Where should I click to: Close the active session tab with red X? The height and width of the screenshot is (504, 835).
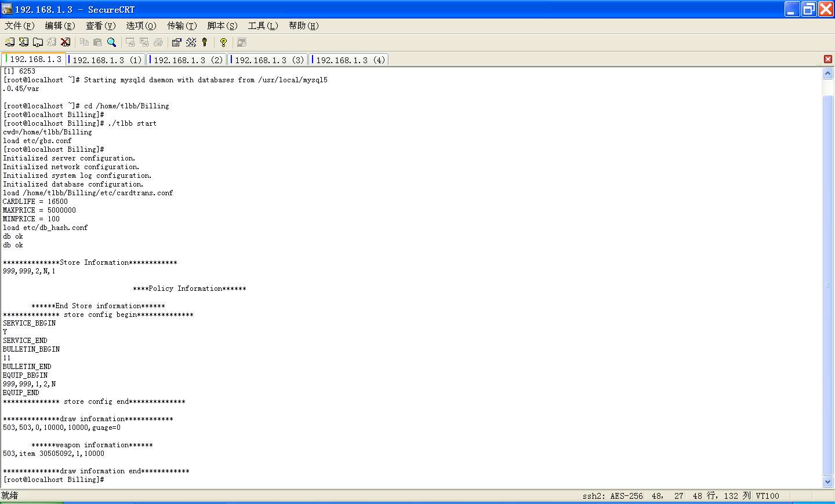[827, 59]
